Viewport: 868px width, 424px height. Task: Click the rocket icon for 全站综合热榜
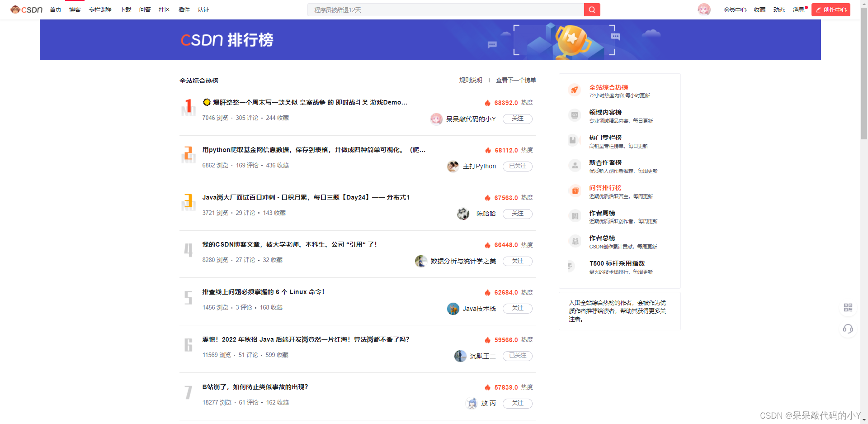pos(575,90)
